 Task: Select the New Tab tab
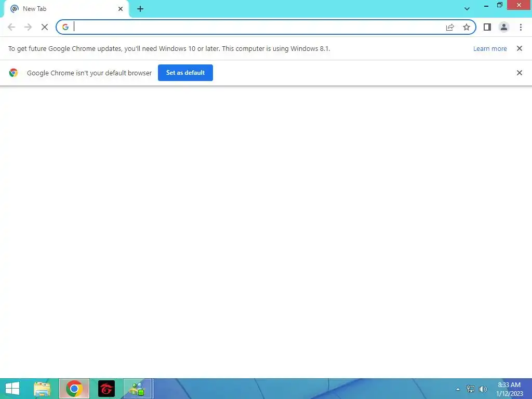tap(66, 9)
